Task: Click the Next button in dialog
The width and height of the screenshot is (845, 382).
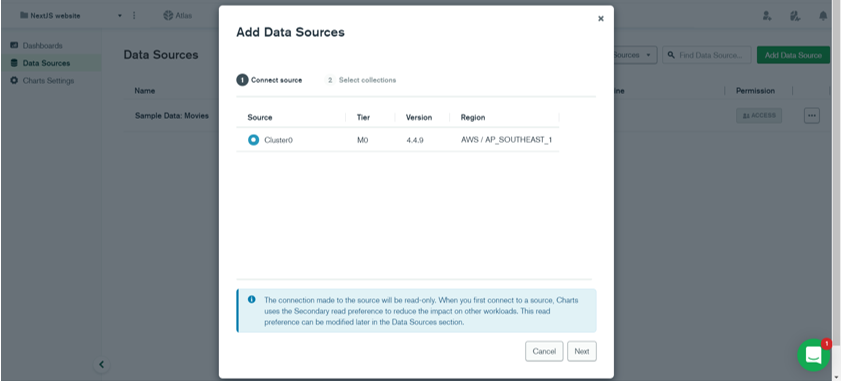Action: click(581, 351)
